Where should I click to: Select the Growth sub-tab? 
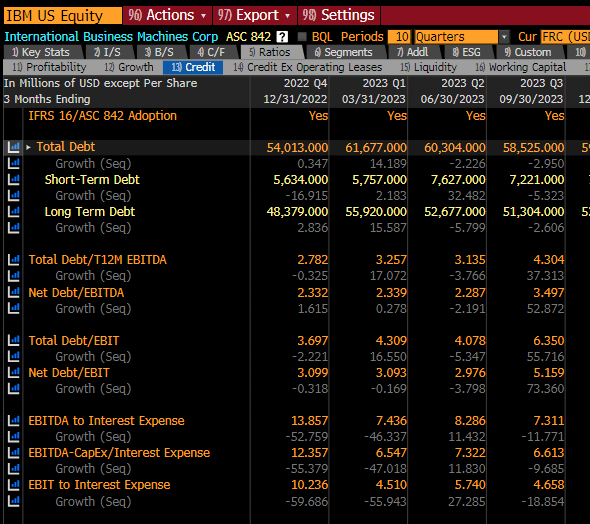(x=129, y=67)
